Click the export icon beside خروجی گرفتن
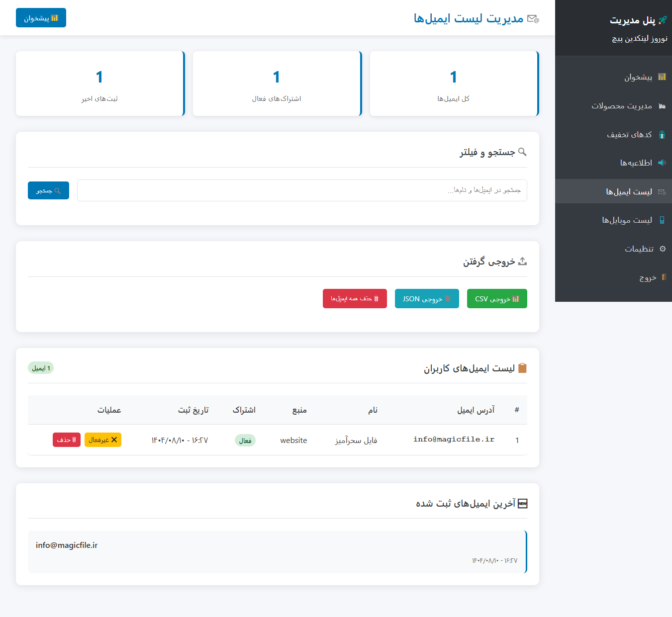Image resolution: width=672 pixels, height=617 pixels. [x=522, y=261]
